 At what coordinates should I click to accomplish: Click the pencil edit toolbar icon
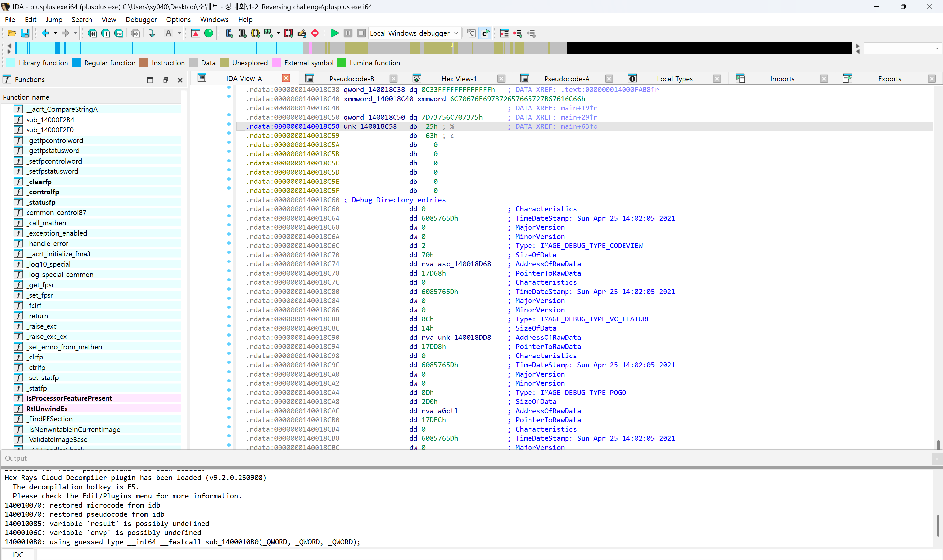pyautogui.click(x=301, y=33)
